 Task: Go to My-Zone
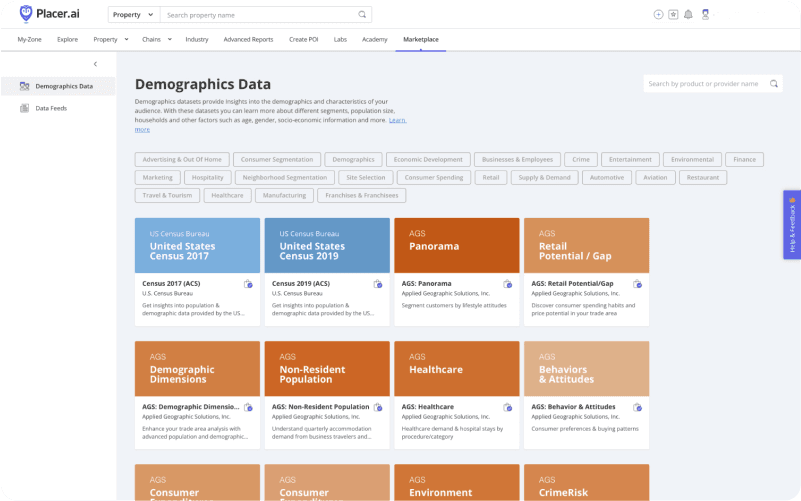30,39
